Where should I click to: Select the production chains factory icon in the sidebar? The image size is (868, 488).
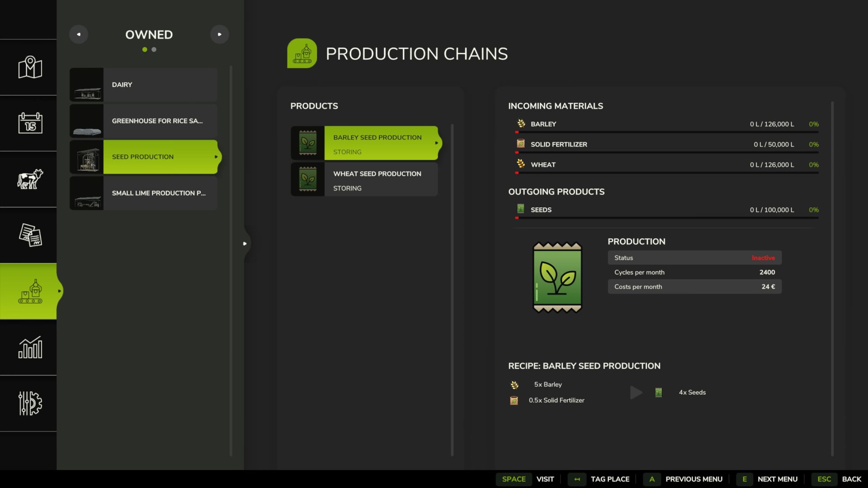click(30, 291)
